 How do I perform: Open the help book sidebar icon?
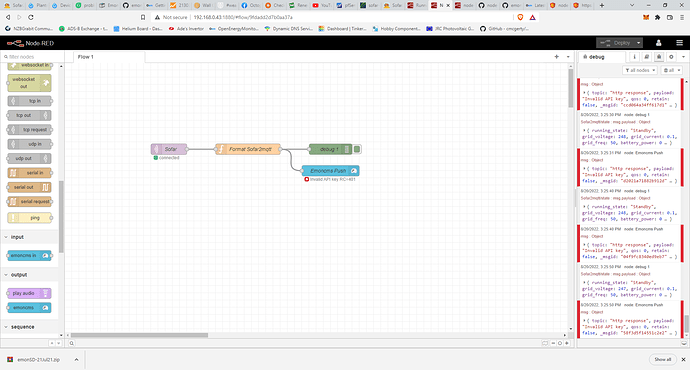[646, 57]
